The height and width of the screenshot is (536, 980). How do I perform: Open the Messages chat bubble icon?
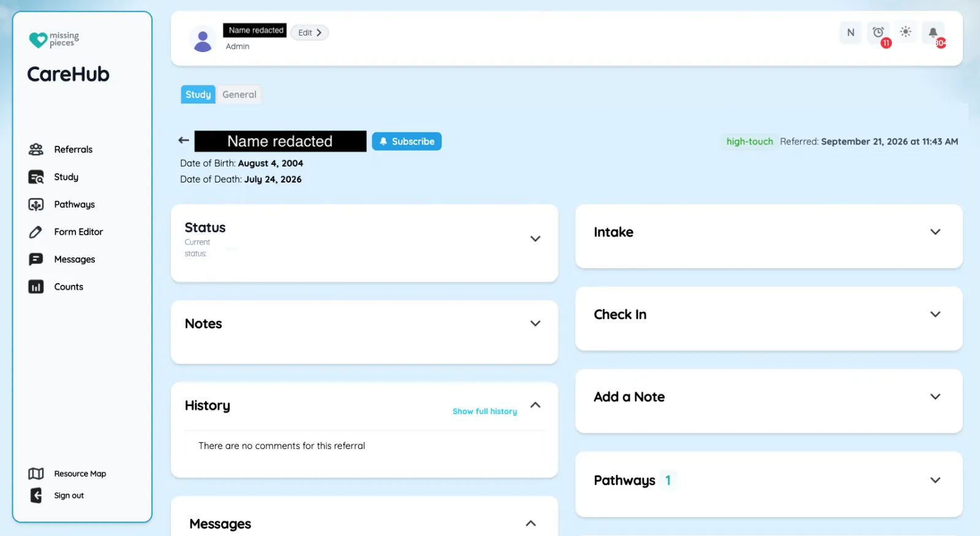coord(36,259)
